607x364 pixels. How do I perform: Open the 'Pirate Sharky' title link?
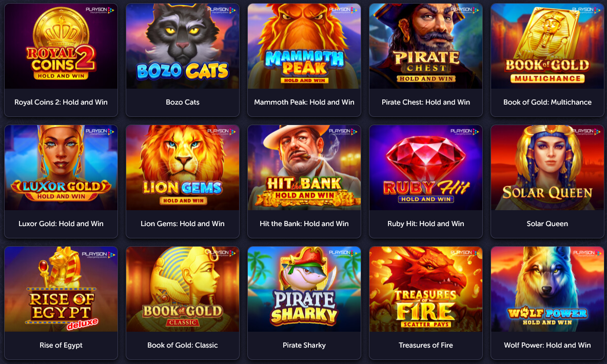click(x=304, y=345)
